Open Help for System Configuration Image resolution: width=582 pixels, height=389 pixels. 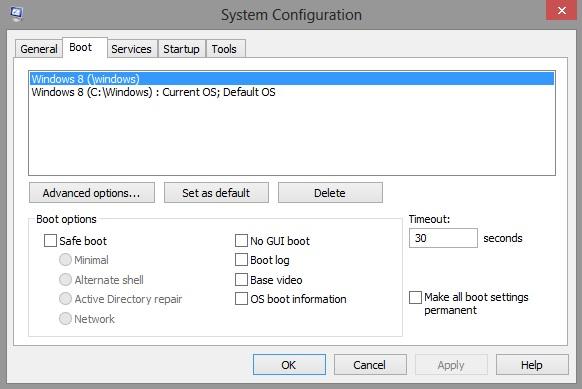point(532,365)
